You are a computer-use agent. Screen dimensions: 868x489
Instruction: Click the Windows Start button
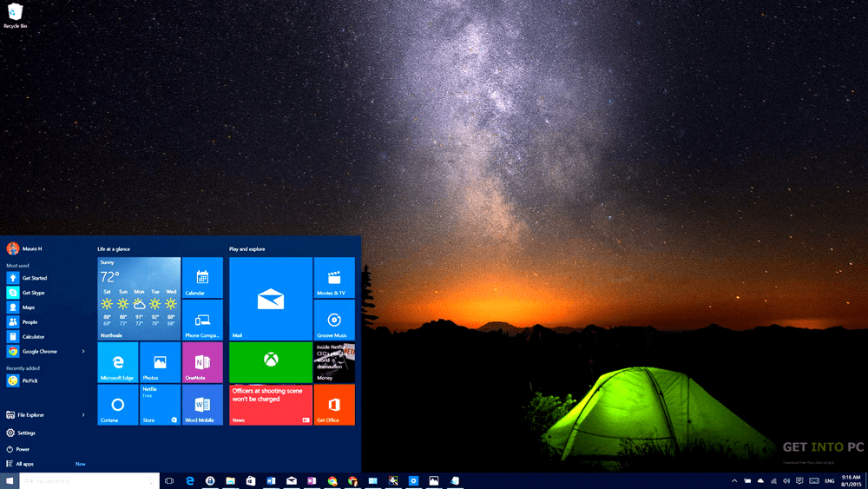tap(10, 480)
